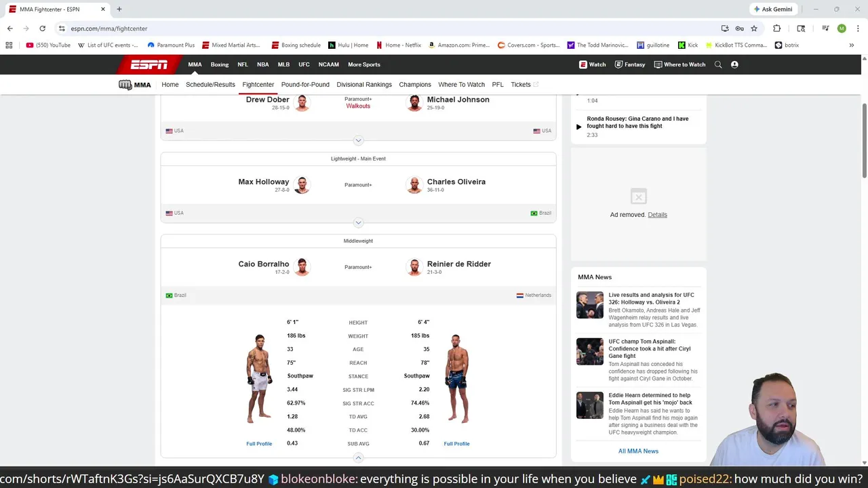Click Reinier de Ridder's headshot
868x488 pixels.
[x=414, y=267]
